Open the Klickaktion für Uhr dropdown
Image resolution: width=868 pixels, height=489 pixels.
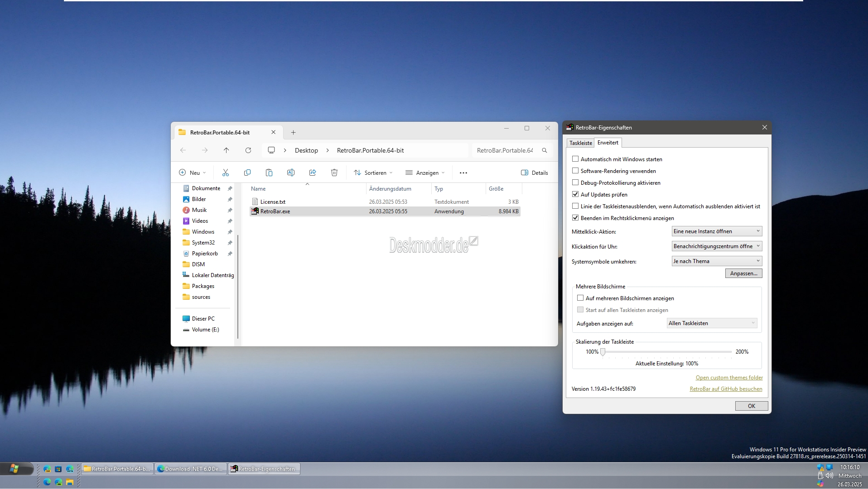coord(717,246)
